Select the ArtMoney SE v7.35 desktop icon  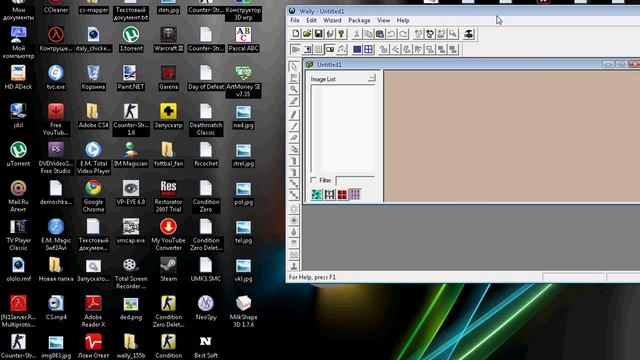point(243,81)
